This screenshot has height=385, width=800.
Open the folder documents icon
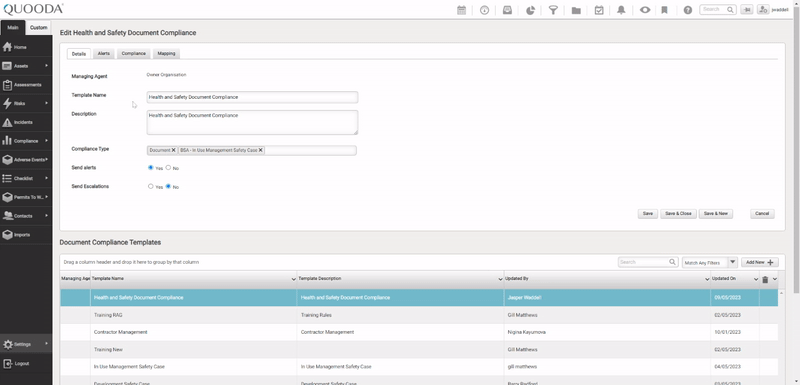click(x=576, y=10)
